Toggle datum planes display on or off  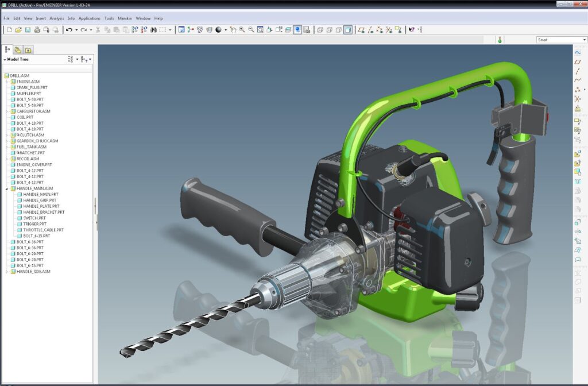[361, 30]
